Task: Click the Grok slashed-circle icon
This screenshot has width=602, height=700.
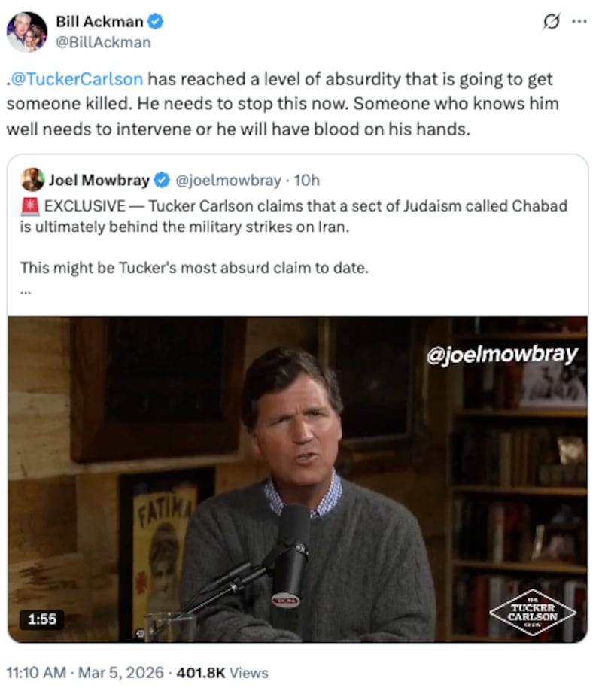Action: 552,23
